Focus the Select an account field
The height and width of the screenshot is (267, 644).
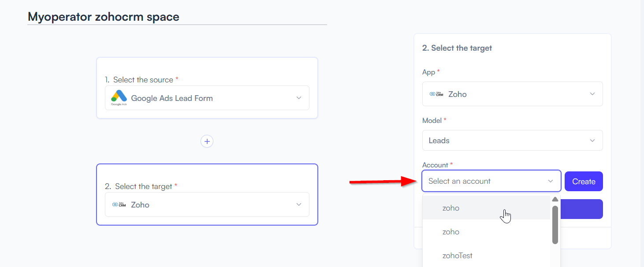pos(491,181)
